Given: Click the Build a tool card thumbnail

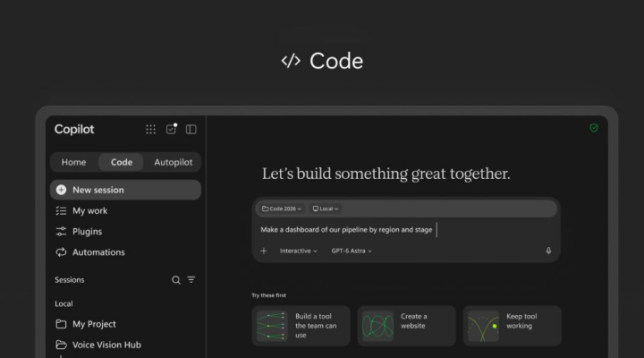Looking at the screenshot, I should (x=272, y=326).
